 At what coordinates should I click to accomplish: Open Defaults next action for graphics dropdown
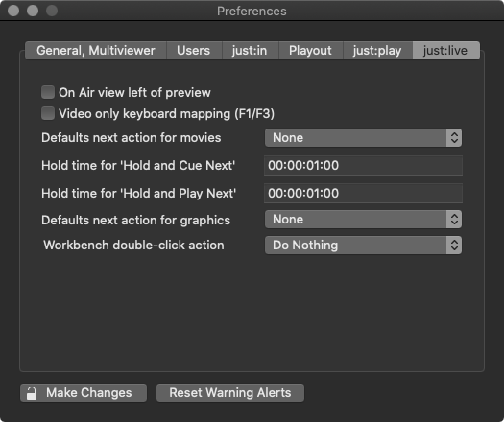(363, 220)
